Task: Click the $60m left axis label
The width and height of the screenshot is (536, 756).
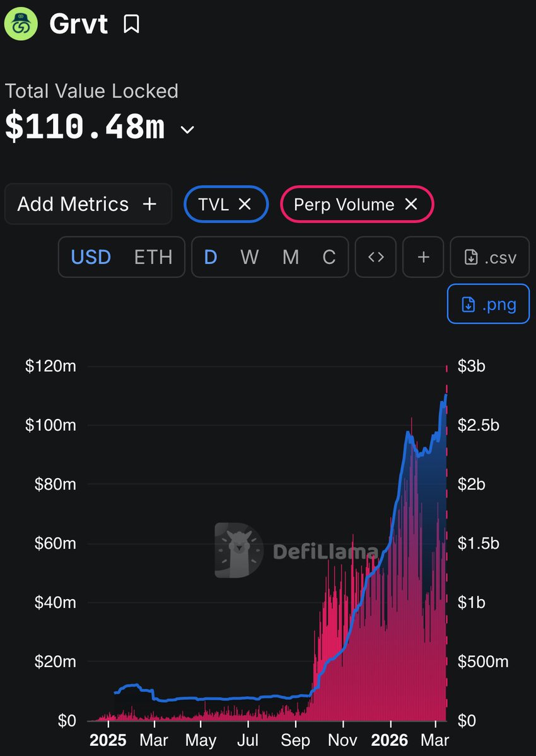Action: pos(55,543)
